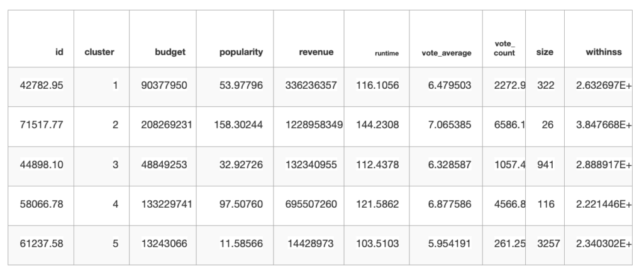
Task: Click budget value 208269231
Action: click(x=167, y=125)
